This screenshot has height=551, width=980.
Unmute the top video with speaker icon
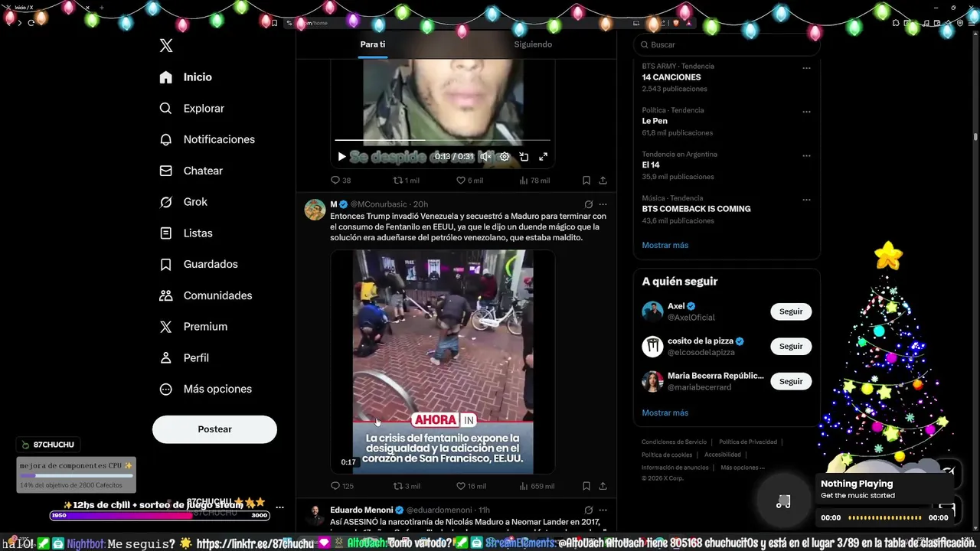click(485, 156)
